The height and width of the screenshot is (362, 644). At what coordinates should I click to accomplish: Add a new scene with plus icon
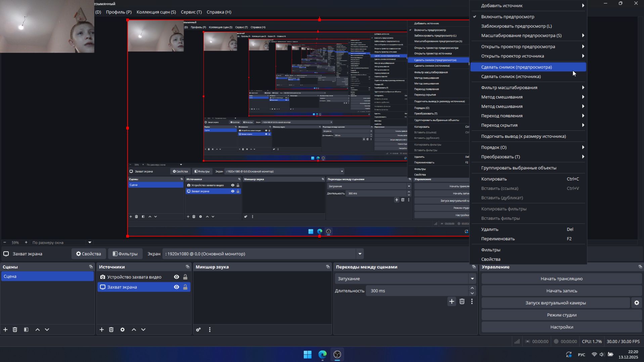tap(5, 330)
